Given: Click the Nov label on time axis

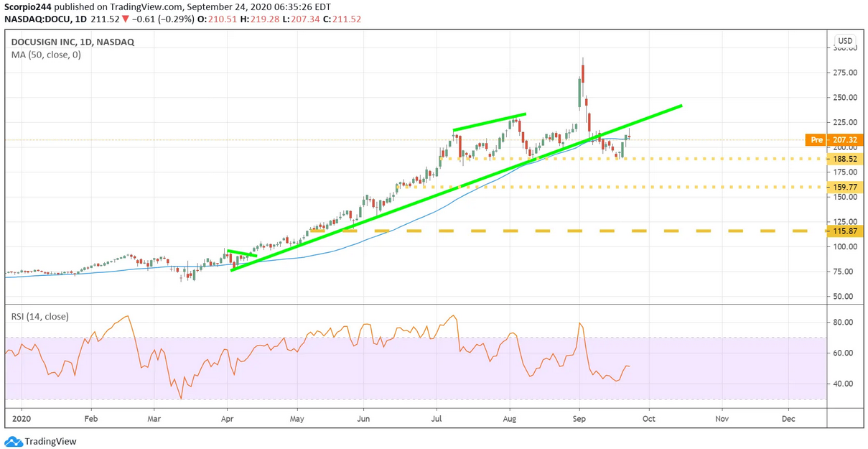Looking at the screenshot, I should (x=722, y=417).
